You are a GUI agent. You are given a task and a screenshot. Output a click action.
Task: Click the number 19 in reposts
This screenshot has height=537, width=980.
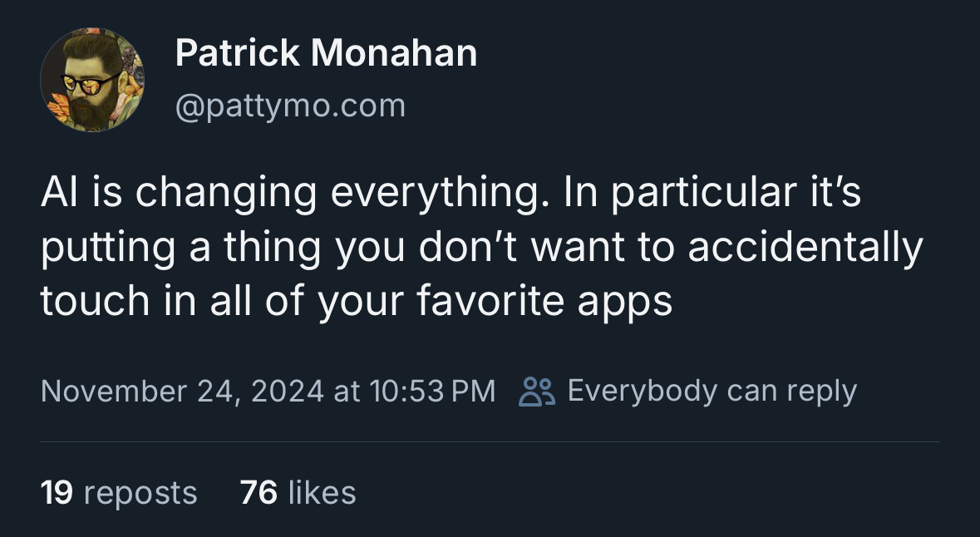[57, 492]
